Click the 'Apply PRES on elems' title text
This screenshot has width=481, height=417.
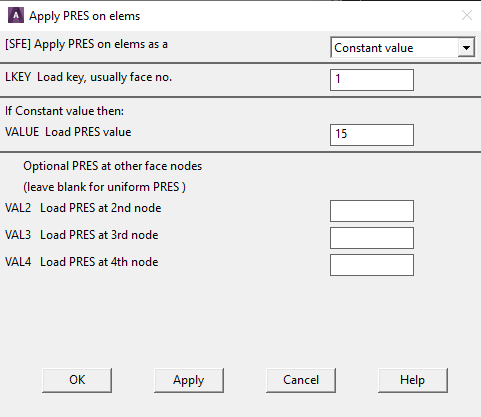(85, 16)
